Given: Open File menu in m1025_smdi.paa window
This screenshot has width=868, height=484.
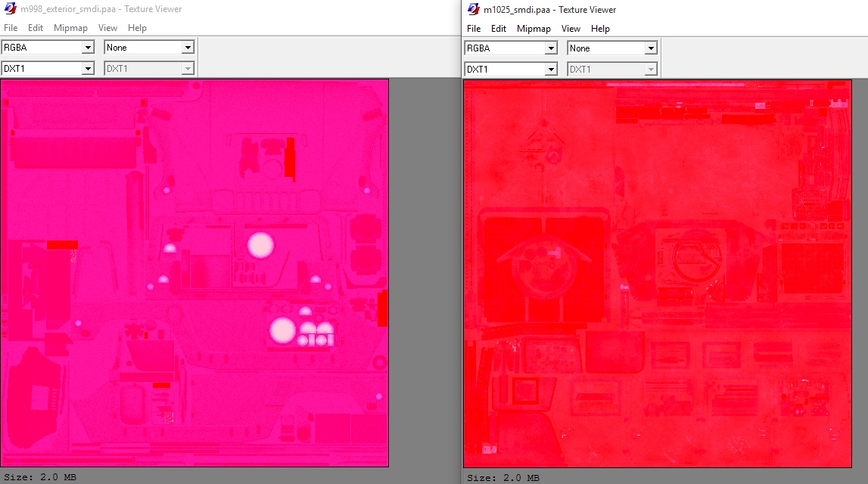Looking at the screenshot, I should 474,29.
